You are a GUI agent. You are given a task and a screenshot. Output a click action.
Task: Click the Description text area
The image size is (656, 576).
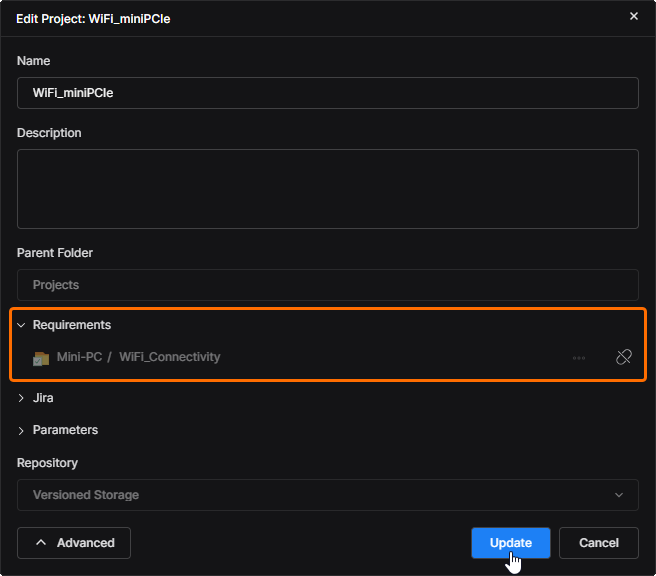(328, 189)
